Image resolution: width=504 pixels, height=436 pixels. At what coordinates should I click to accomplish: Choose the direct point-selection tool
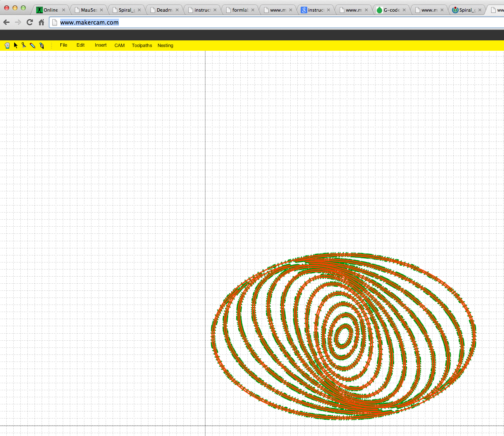pyautogui.click(x=24, y=45)
